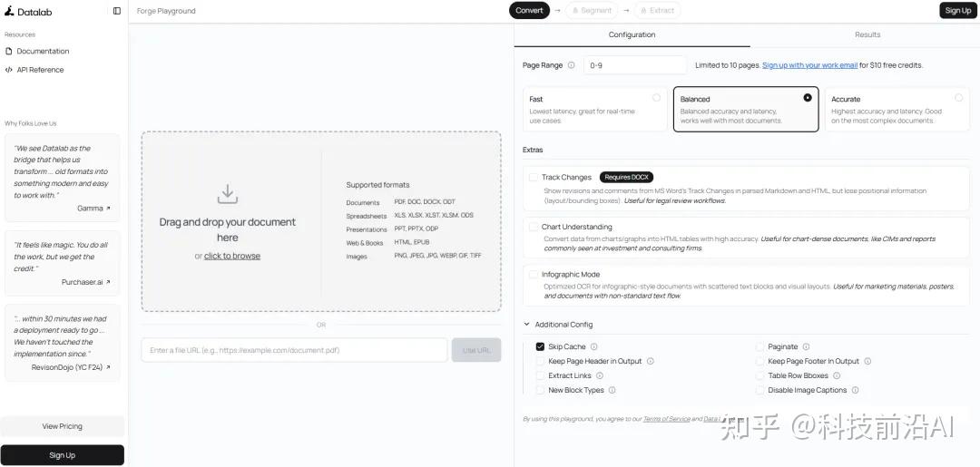Click the info icon beside Table Row Bboxes
The width and height of the screenshot is (980, 467).
tap(837, 375)
